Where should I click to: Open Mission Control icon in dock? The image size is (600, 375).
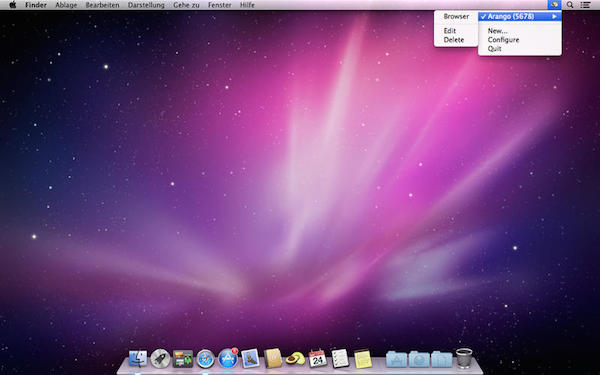click(x=183, y=359)
